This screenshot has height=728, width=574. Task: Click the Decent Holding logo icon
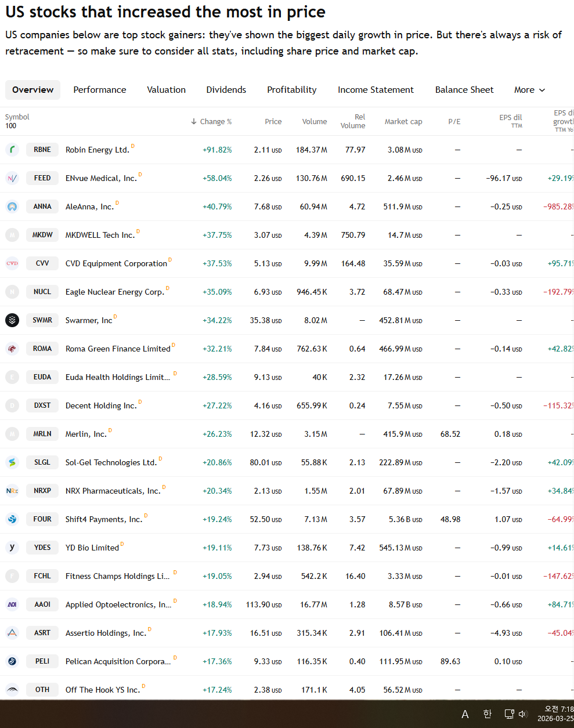(x=12, y=405)
